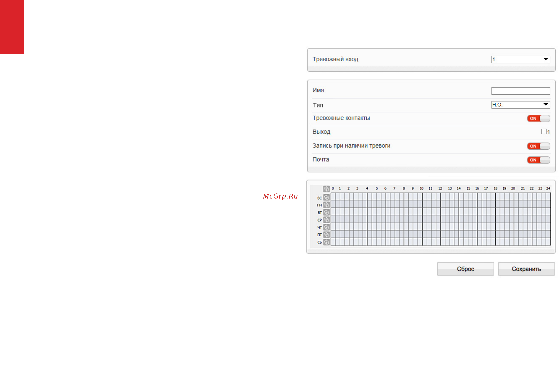559x392 pixels.
Task: Click the Выход label
Action: point(321,132)
